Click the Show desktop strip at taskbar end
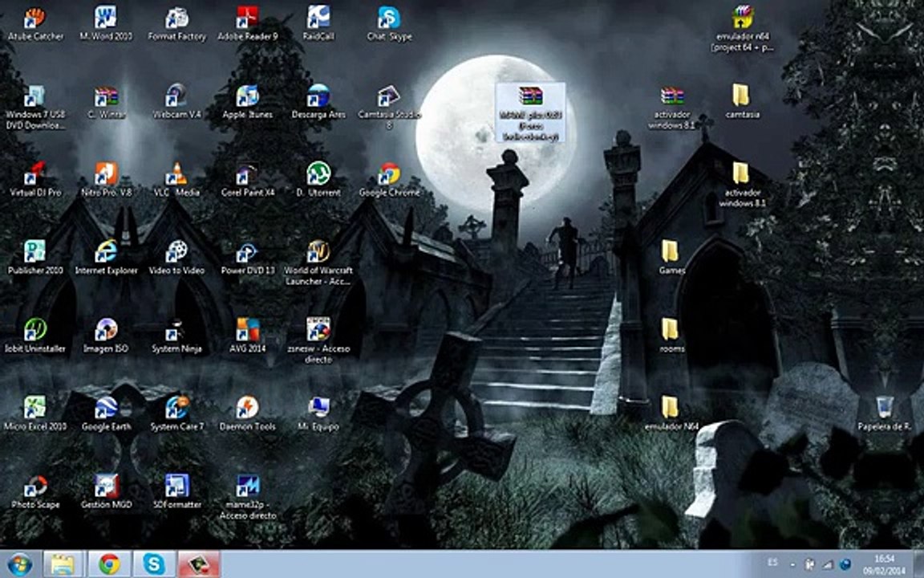Image resolution: width=924 pixels, height=578 pixels. coord(918,564)
